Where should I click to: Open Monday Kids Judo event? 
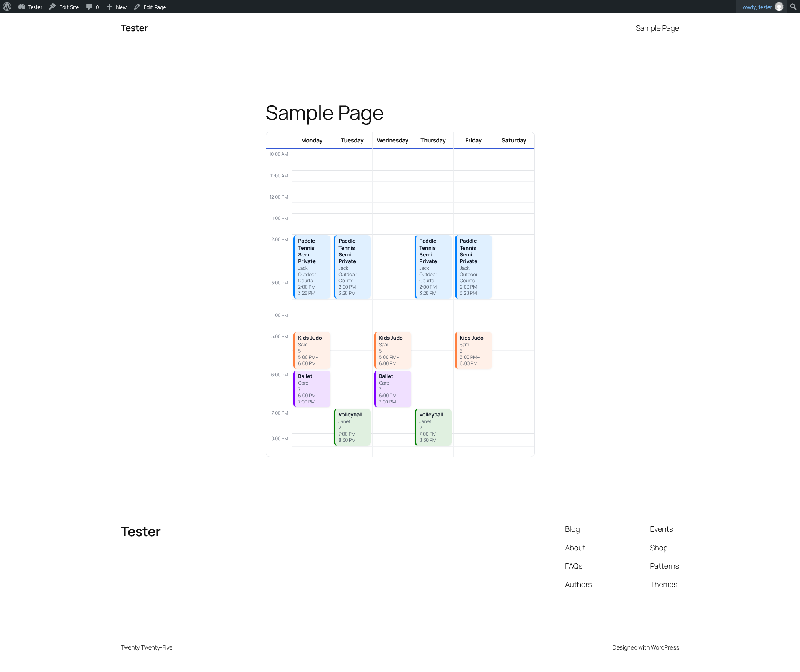312,350
